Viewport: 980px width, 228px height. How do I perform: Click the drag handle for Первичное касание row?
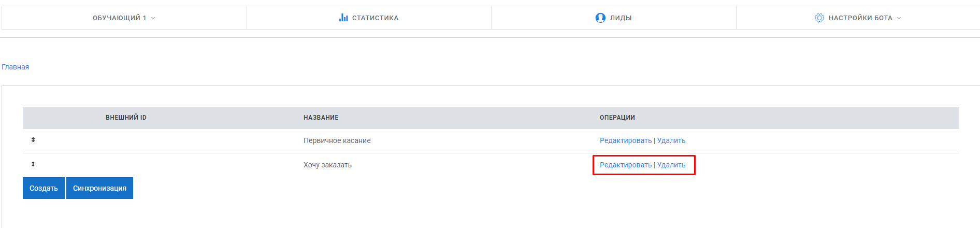[33, 140]
